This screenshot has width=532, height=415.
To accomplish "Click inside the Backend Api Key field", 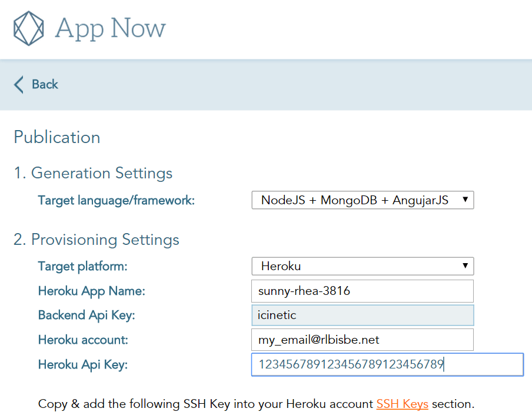I will coord(363,316).
